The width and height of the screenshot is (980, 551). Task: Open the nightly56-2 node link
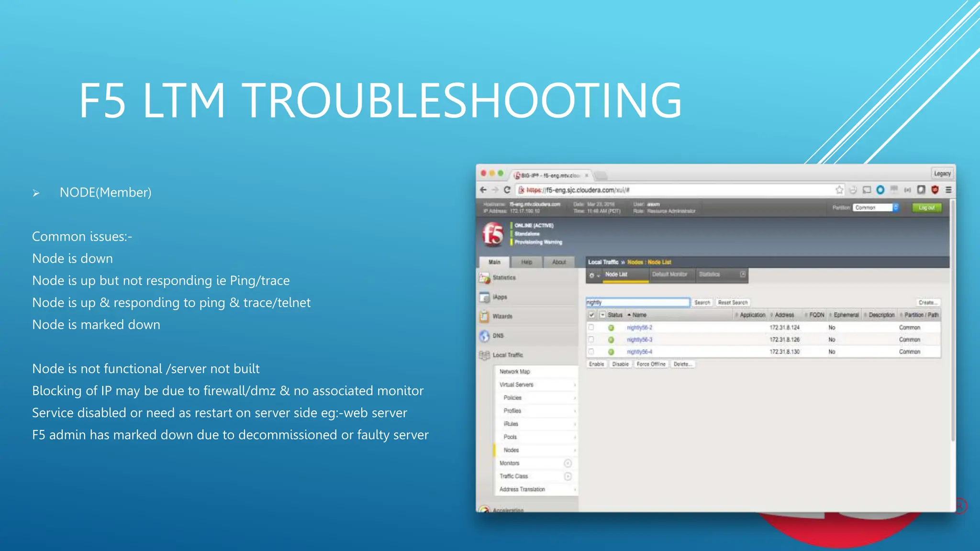coord(639,328)
